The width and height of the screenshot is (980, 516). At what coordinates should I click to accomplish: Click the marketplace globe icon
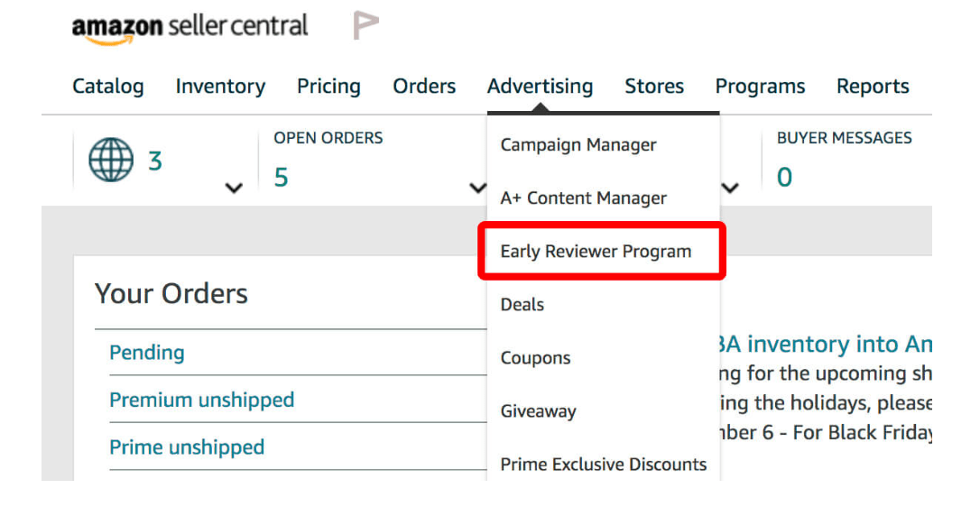tap(110, 161)
